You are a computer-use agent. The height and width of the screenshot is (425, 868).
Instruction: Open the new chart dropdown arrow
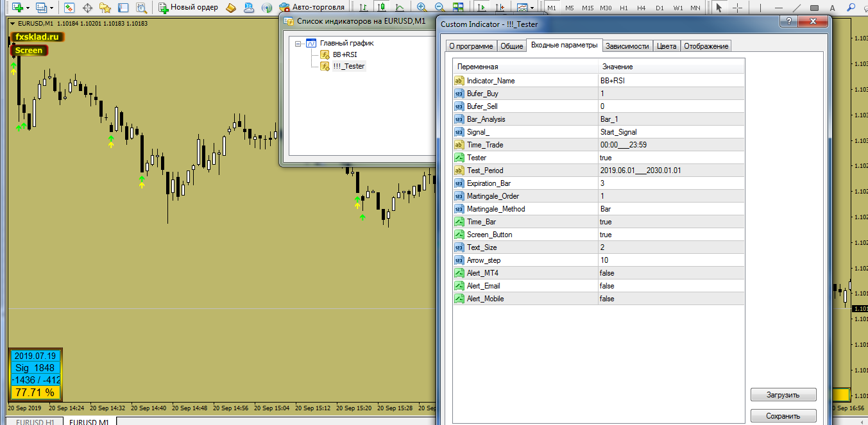28,8
